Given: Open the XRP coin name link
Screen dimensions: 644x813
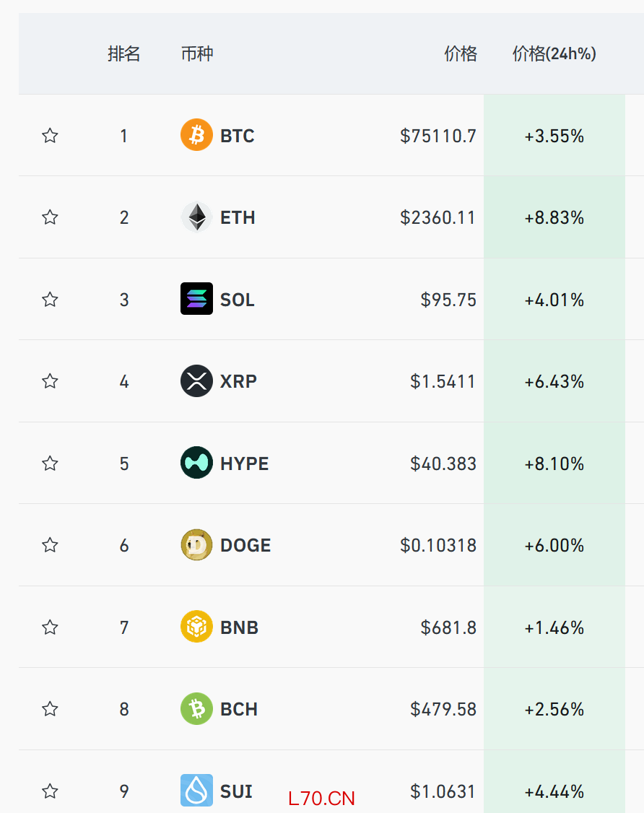Looking at the screenshot, I should tap(238, 381).
